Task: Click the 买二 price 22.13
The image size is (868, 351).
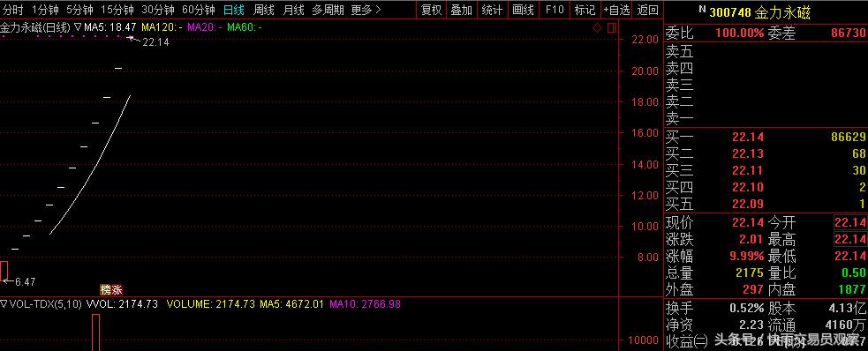Action: (x=747, y=153)
